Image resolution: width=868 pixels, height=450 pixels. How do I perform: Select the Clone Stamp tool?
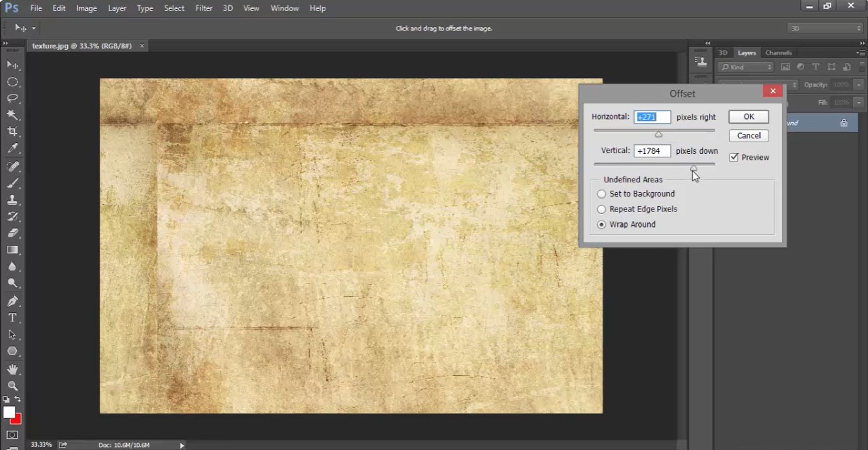click(x=12, y=200)
